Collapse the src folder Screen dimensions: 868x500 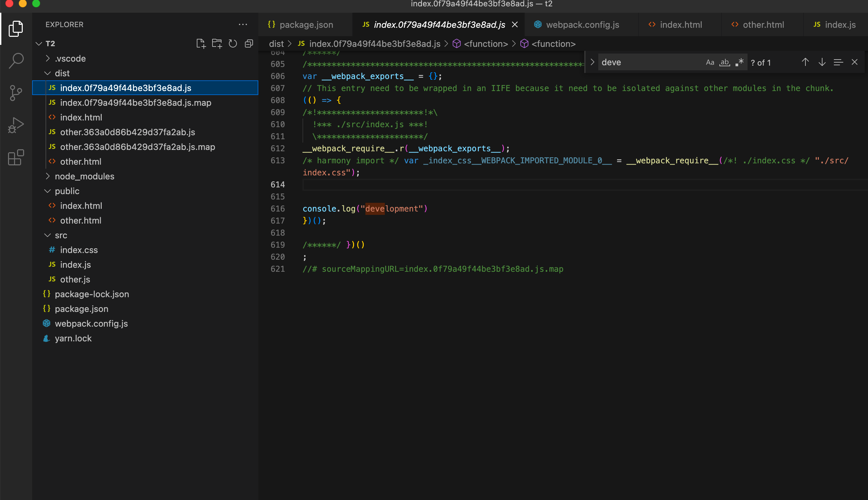(48, 235)
